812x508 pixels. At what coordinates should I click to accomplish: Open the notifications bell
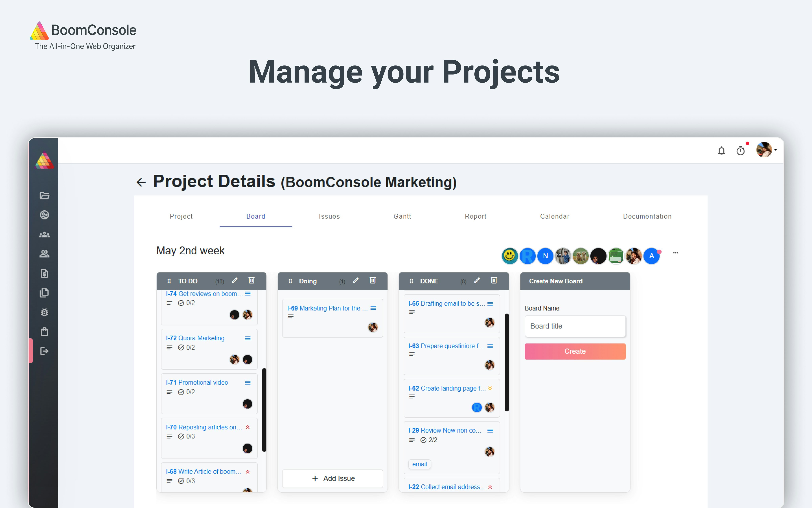click(x=721, y=151)
